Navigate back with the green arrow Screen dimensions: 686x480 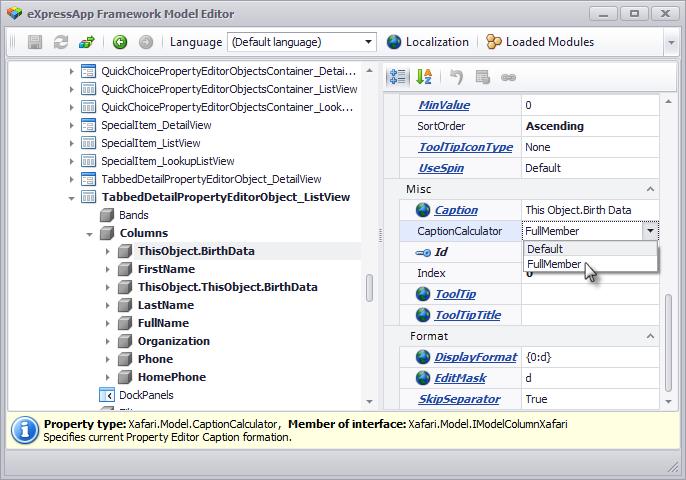click(x=120, y=42)
